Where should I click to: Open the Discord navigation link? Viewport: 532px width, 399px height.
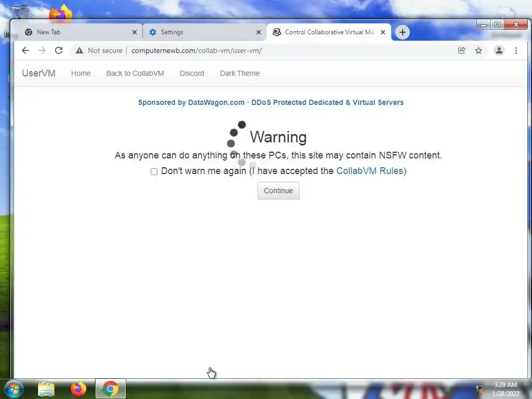click(192, 73)
